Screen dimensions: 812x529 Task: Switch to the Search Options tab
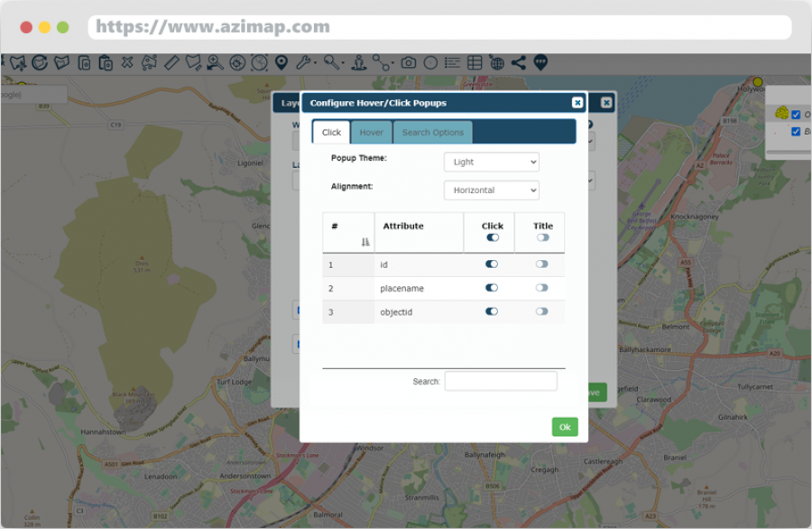click(433, 133)
